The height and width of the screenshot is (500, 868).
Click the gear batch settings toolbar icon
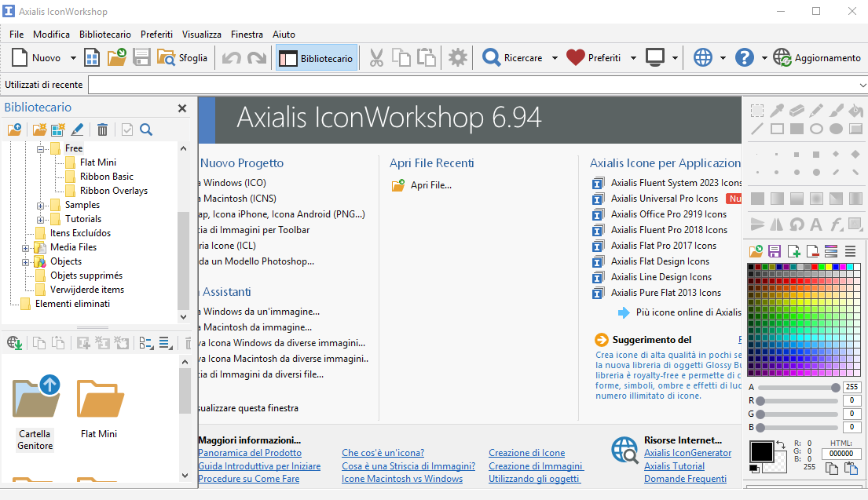[x=458, y=57]
